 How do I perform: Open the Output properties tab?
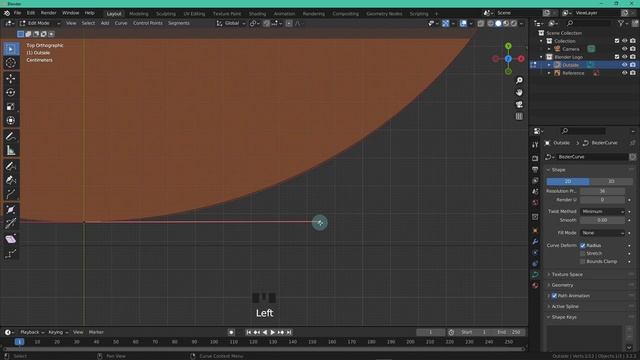tap(535, 169)
